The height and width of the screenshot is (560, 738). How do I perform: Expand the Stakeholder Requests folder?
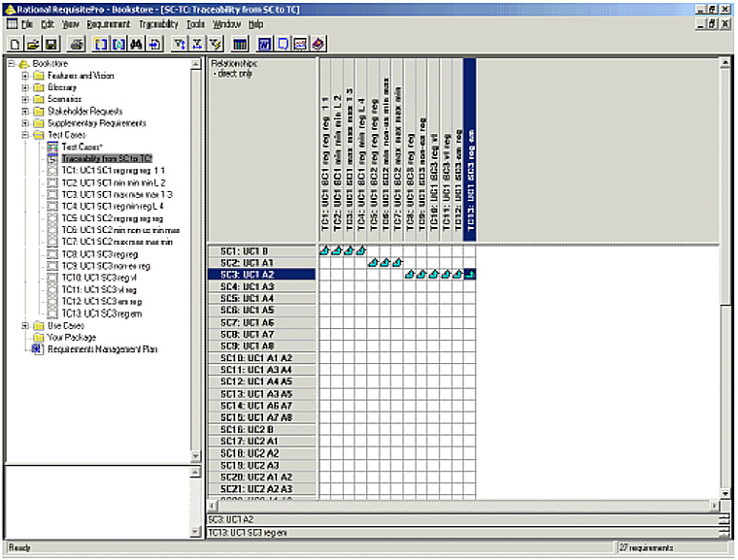25,112
